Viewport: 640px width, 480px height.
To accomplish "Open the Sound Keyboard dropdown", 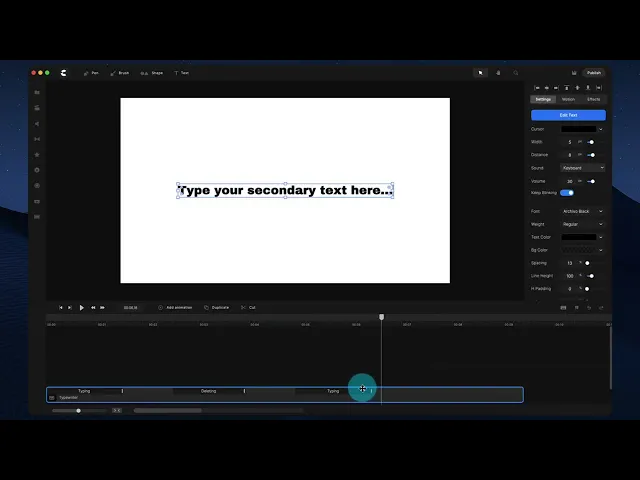I will tap(582, 168).
